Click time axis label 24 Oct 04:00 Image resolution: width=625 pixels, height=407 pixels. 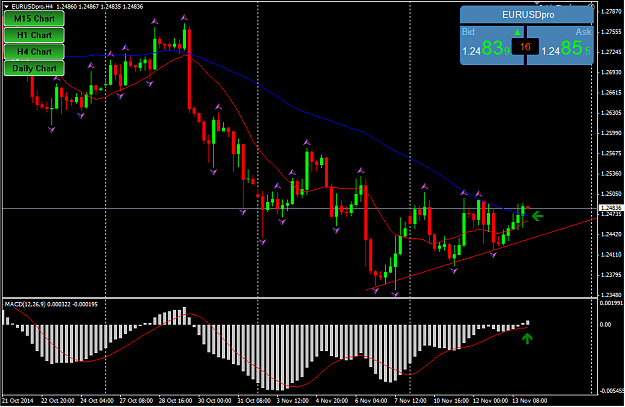point(96,400)
